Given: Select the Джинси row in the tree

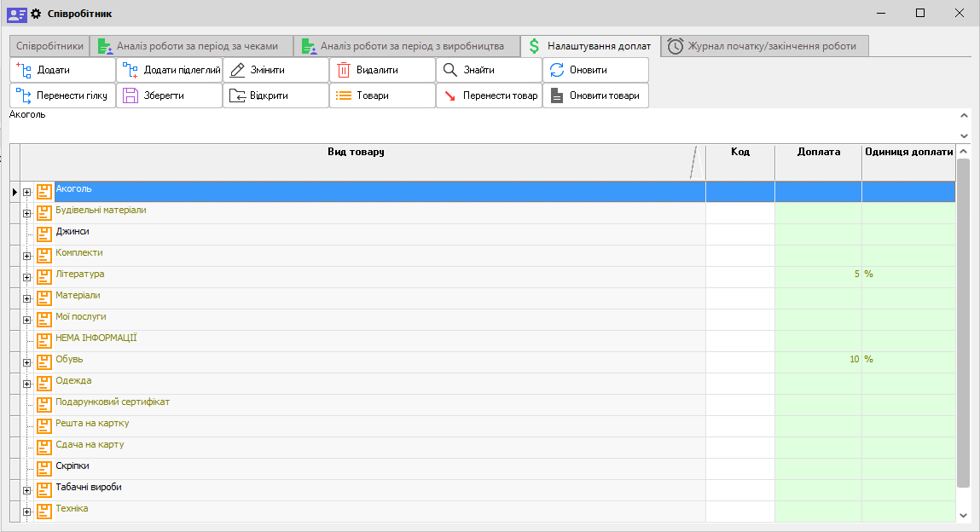Looking at the screenshot, I should point(72,232).
